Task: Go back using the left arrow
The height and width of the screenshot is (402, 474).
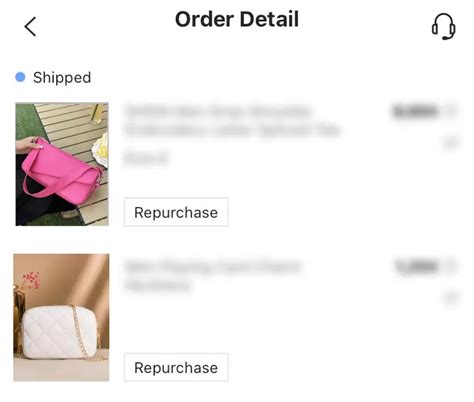Action: (x=30, y=27)
